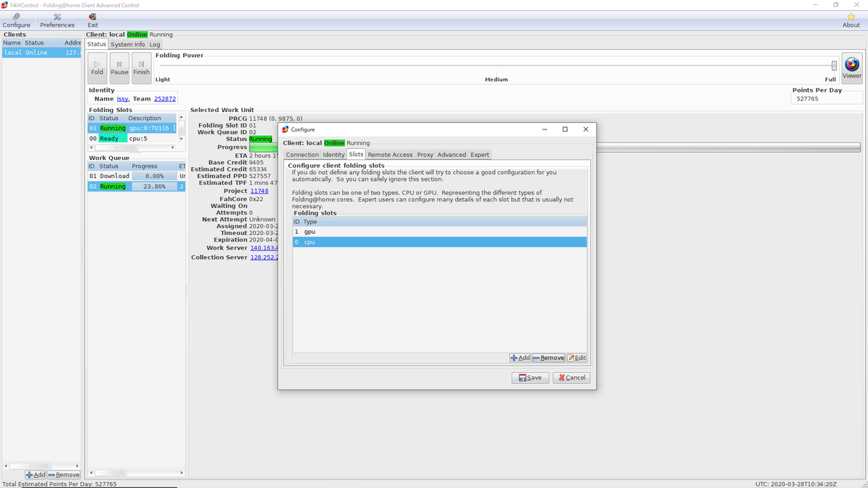Minimize the Configure dialog
868x488 pixels.
[545, 129]
